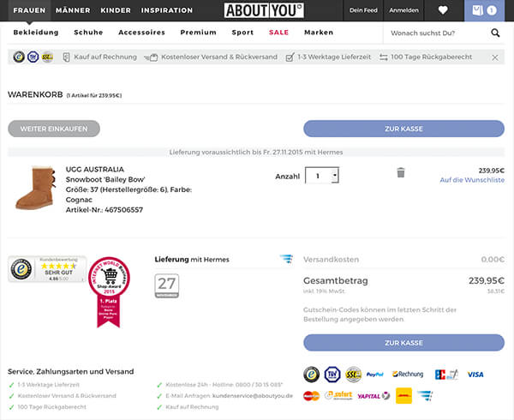
Task: Click the PayPal payment logo
Action: (375, 375)
